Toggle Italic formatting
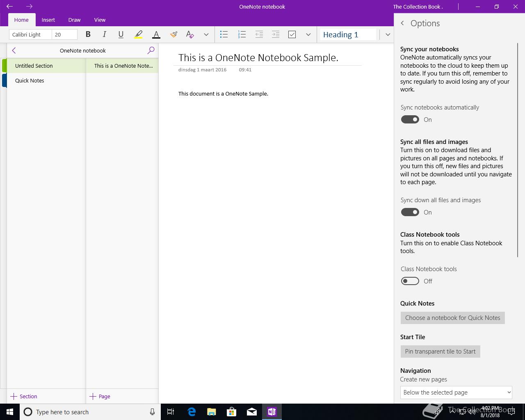Viewport: 525px width, 420px height. pos(104,34)
